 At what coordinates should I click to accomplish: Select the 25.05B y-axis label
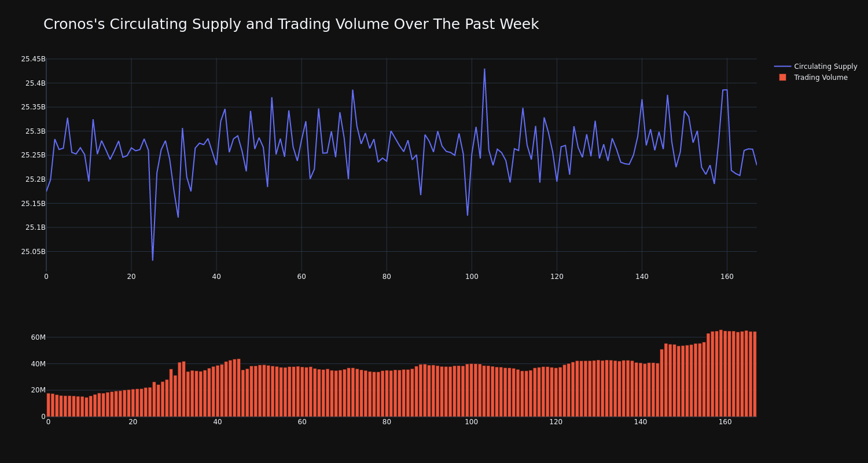(x=33, y=252)
